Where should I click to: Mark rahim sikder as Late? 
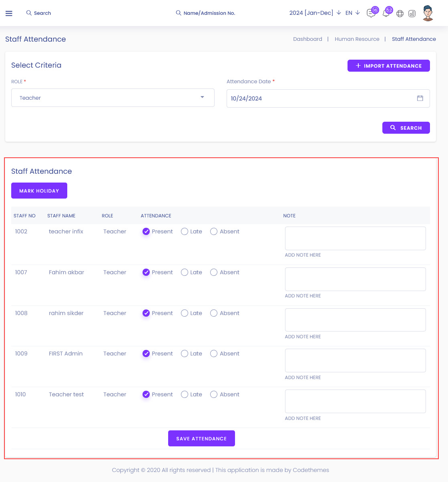(185, 313)
